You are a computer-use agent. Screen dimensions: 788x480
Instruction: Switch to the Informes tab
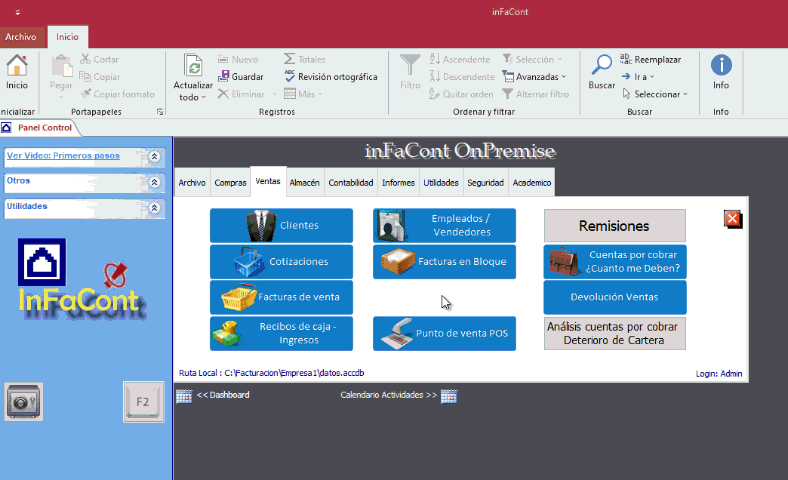398,182
